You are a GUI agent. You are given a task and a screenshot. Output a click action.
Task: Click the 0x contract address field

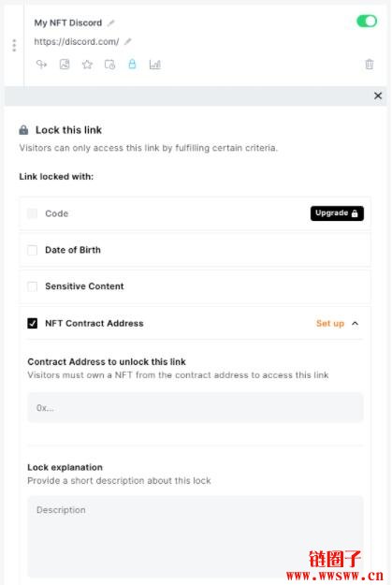coord(196,407)
